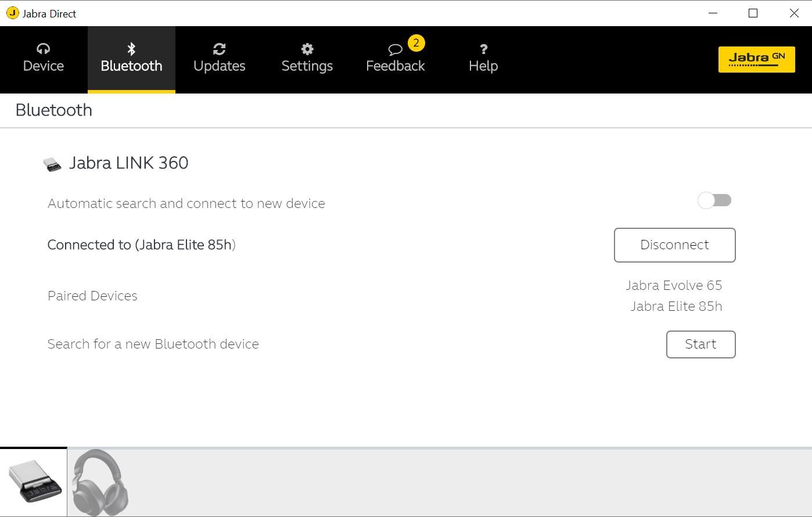Minimize the Jabra Direct window

click(713, 13)
